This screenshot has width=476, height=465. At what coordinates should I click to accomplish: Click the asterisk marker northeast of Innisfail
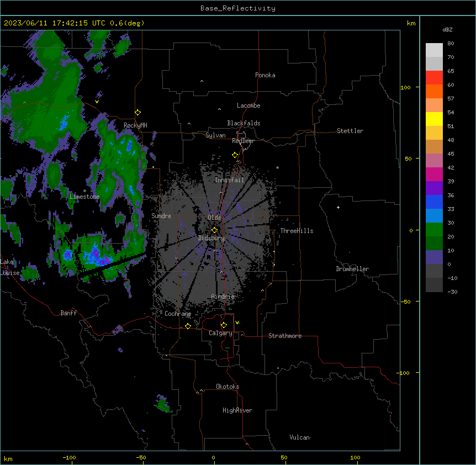pos(277,167)
